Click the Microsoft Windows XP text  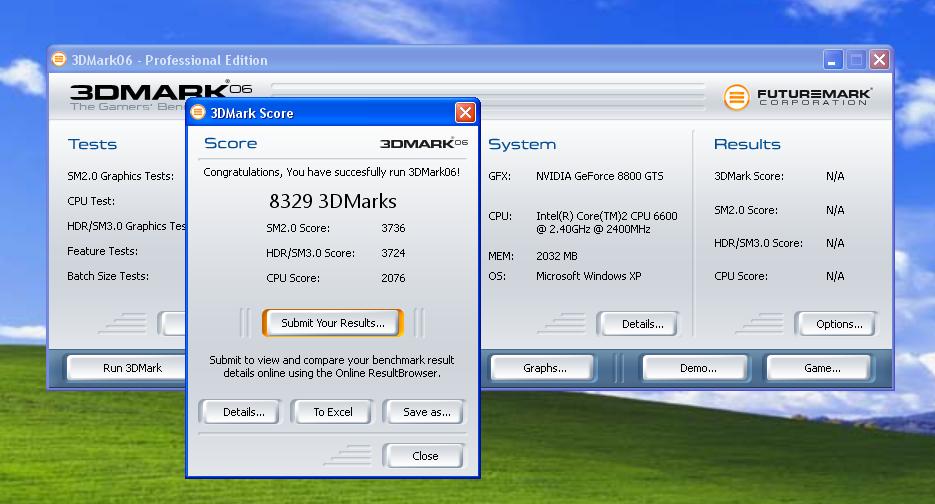589,276
